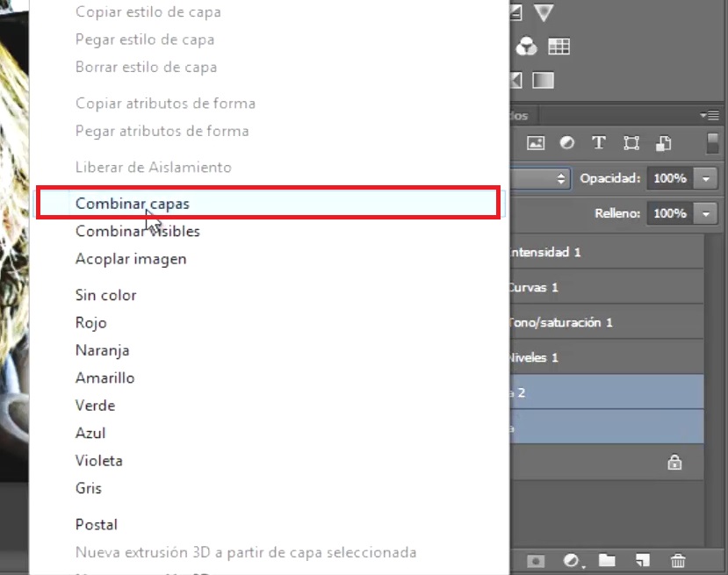Open the panel flyout menu icon
The height and width of the screenshot is (575, 728).
pyautogui.click(x=710, y=115)
